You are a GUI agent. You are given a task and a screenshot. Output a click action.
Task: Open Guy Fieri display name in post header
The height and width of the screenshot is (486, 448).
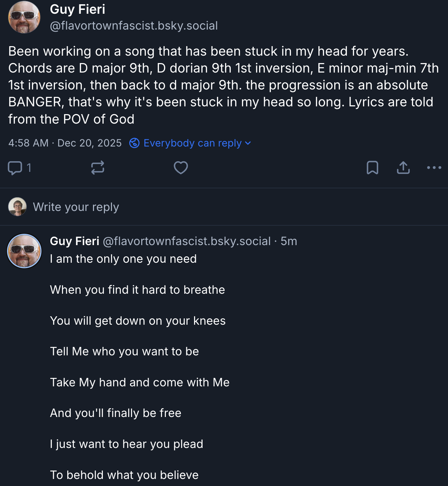coord(77,10)
